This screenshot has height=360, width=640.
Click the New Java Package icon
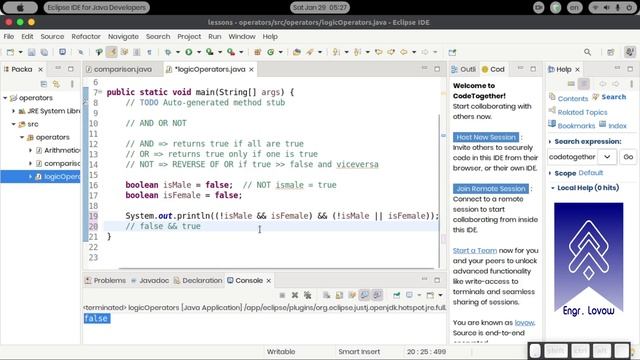[x=258, y=52]
